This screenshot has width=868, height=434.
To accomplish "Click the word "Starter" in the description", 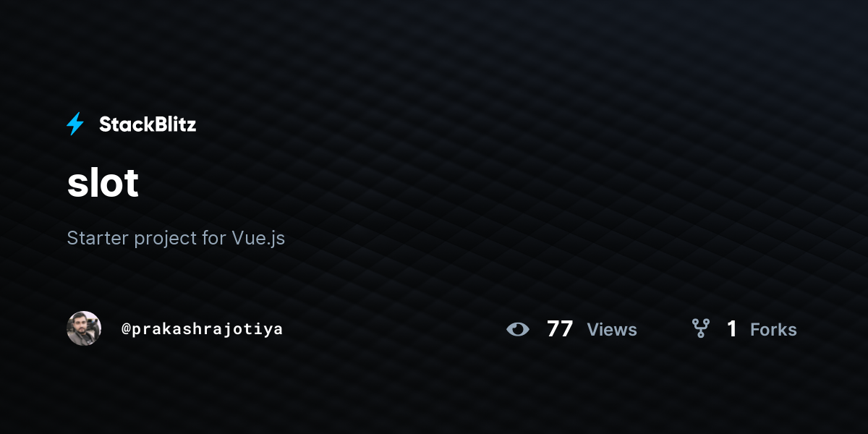I will (x=98, y=238).
